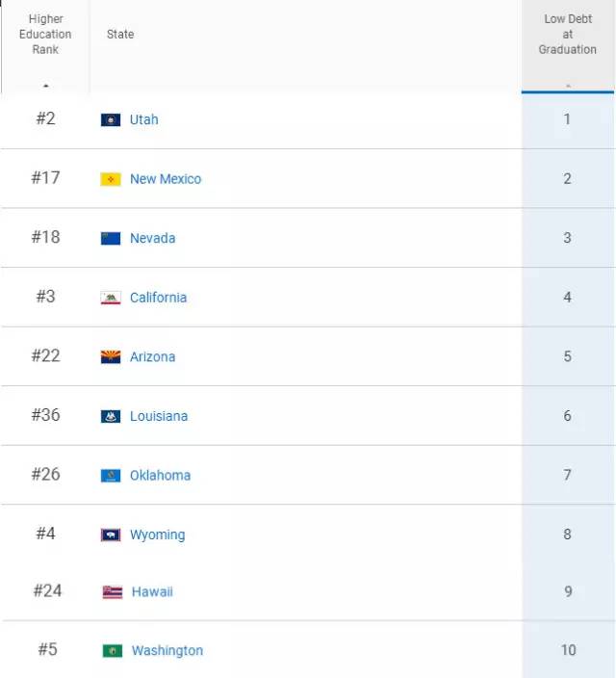
Task: Click the Washington flag icon
Action: coord(113,650)
